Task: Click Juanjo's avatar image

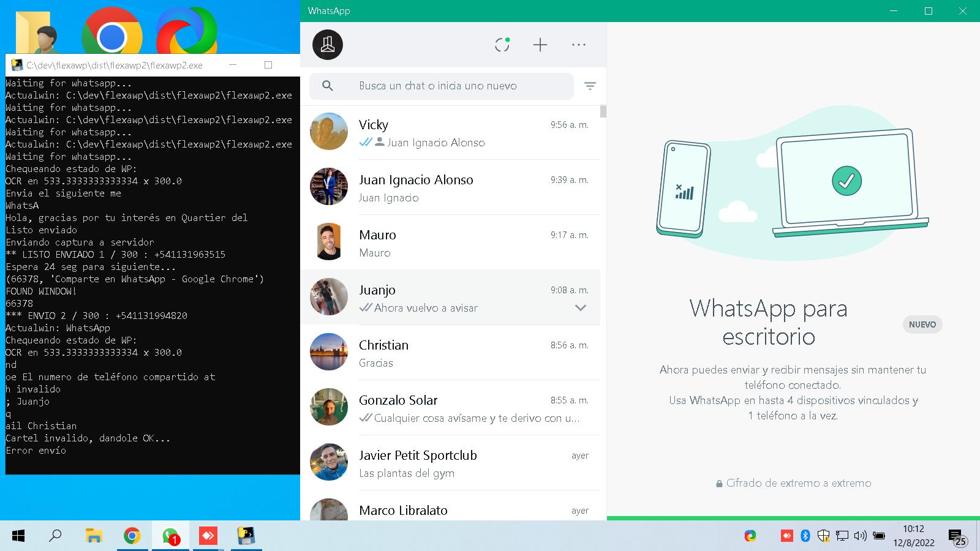Action: 329,296
